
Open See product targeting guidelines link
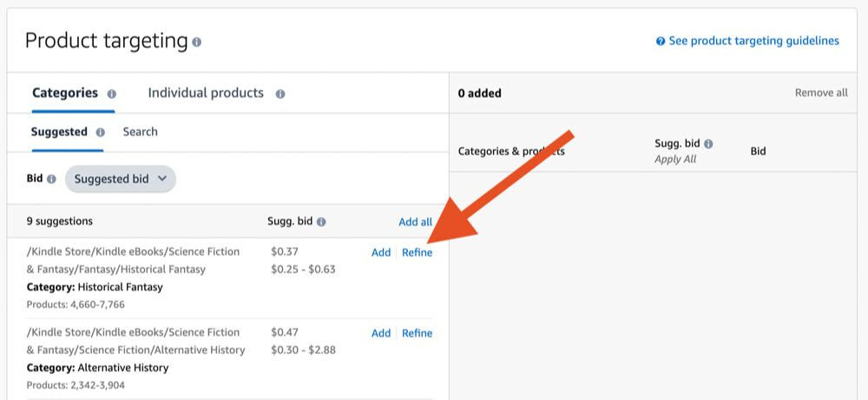(x=753, y=41)
